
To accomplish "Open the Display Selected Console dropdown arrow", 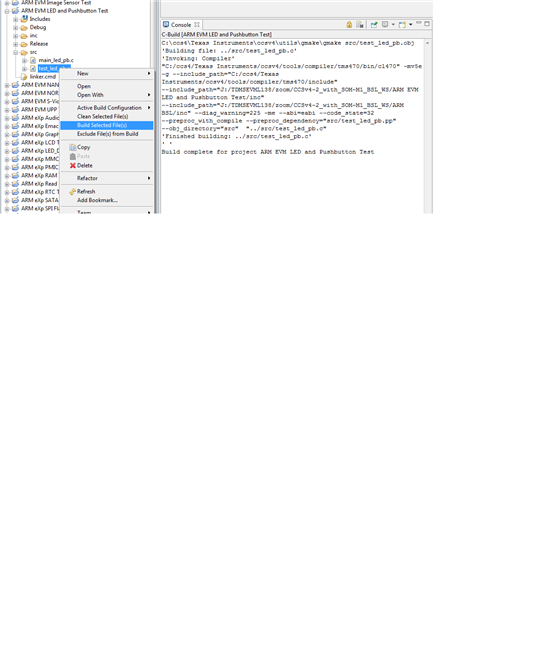I will 393,25.
